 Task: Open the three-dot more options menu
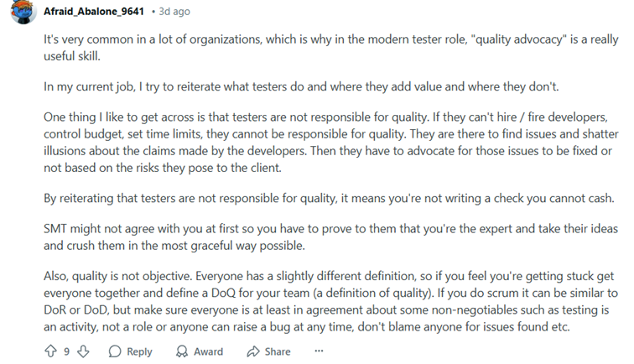(319, 351)
